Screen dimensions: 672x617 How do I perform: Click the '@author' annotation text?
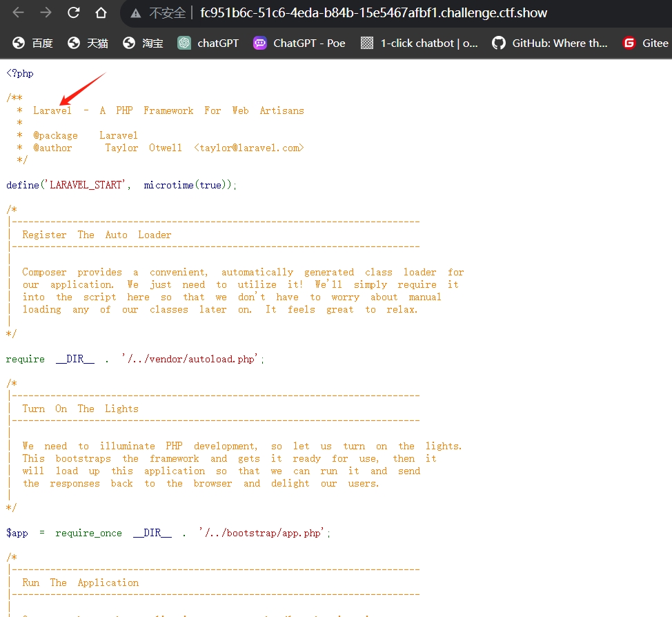(x=52, y=148)
